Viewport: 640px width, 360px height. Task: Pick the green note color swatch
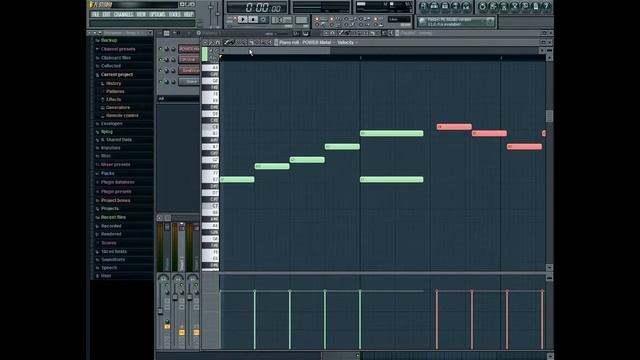(205, 54)
